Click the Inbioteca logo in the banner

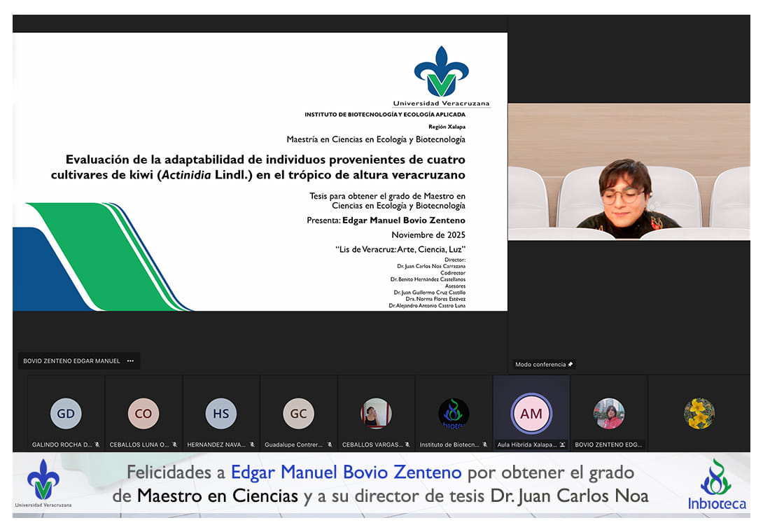tap(716, 484)
